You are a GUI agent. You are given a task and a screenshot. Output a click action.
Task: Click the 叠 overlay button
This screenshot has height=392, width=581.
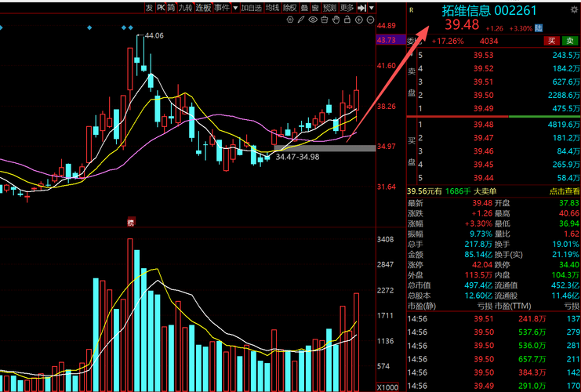pyautogui.click(x=304, y=8)
